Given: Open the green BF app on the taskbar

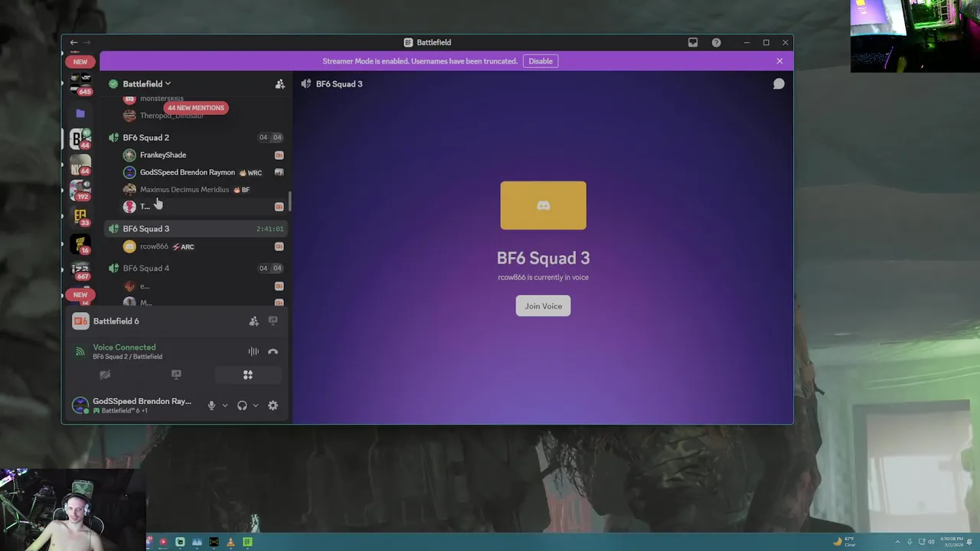Looking at the screenshot, I should point(247,542).
